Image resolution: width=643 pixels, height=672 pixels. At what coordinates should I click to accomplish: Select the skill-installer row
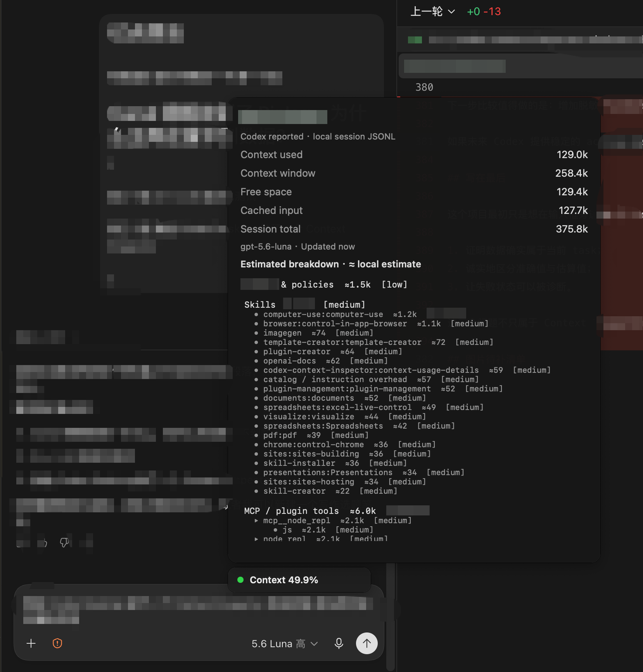coord(330,463)
